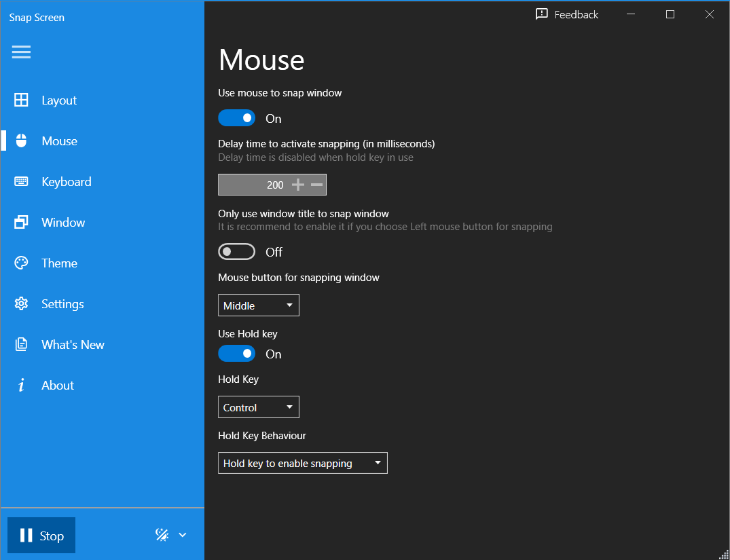The height and width of the screenshot is (560, 730).
Task: Click the 'Hold Key Behaviour' label
Action: (262, 436)
